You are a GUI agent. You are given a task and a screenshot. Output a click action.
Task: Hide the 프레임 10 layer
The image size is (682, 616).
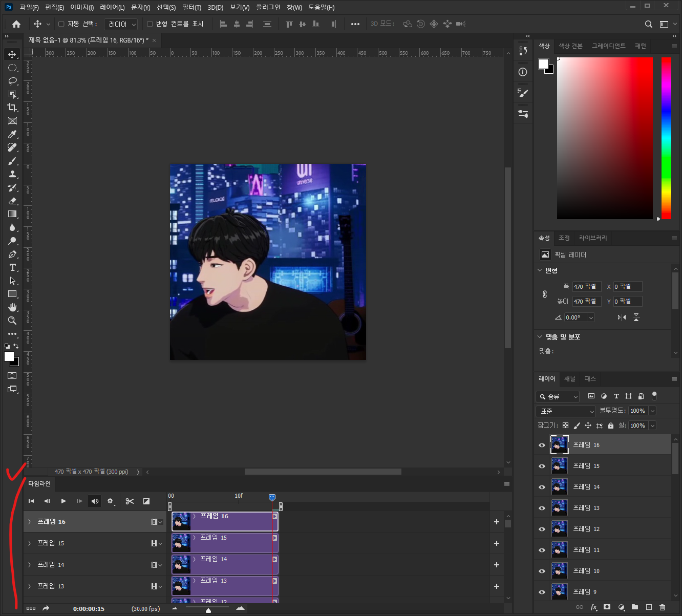(x=542, y=571)
